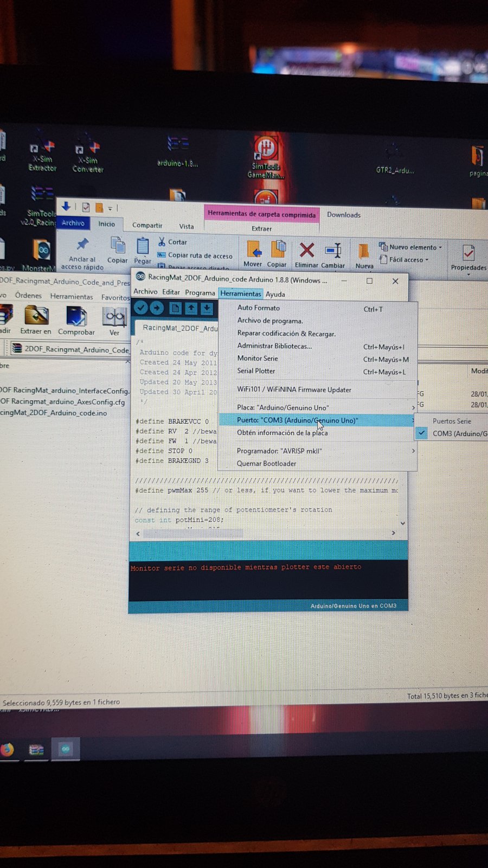Click the blue down arrow in Explorer quick toolbar
Viewport: 488px width, 868px height.
click(x=66, y=206)
